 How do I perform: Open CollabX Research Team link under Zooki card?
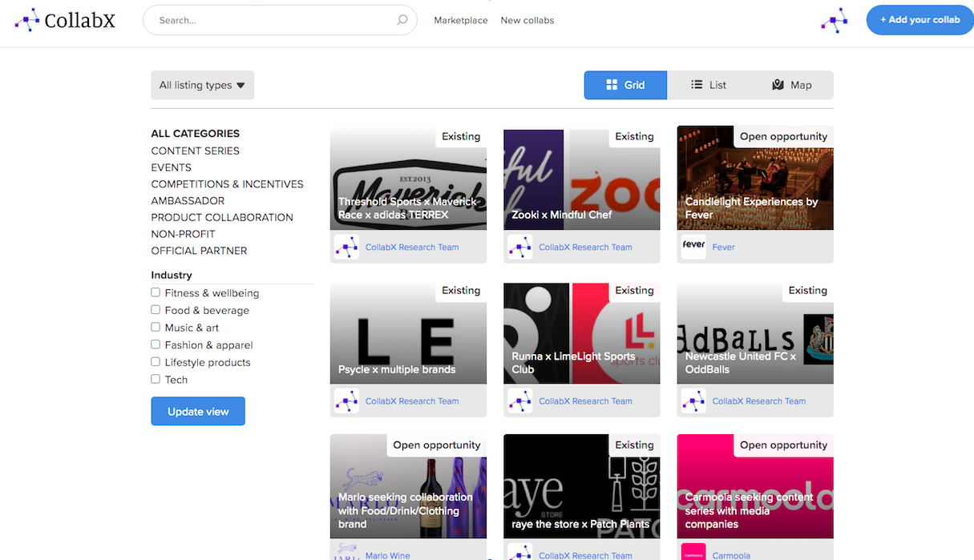(585, 247)
